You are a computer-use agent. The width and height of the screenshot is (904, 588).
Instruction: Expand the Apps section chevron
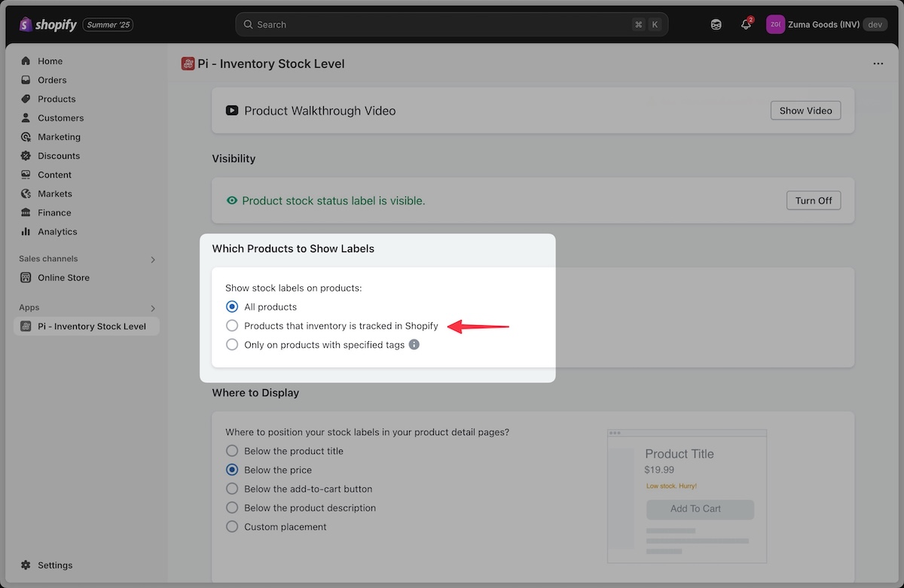(153, 308)
